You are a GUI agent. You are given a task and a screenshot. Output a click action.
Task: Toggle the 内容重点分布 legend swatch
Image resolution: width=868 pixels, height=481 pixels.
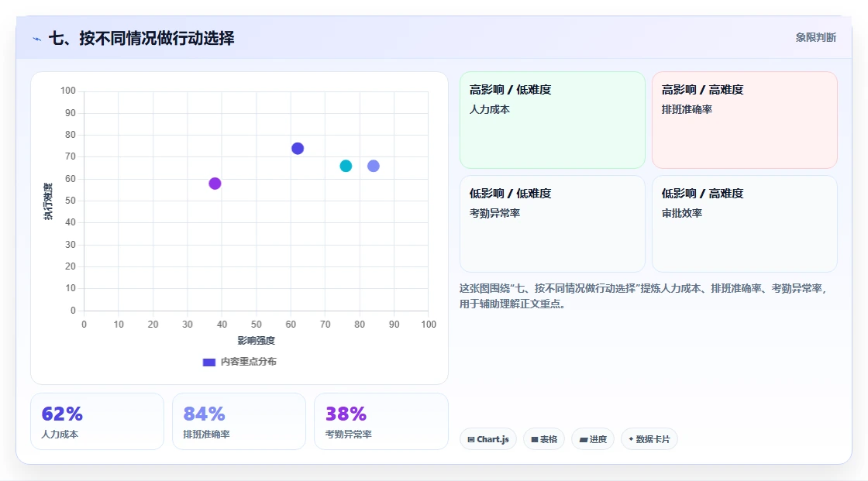click(x=208, y=362)
